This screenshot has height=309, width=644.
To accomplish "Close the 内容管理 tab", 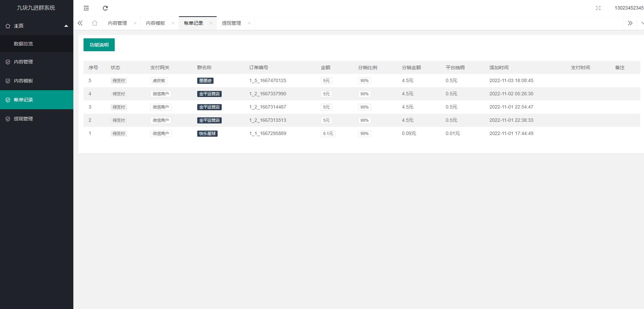I will [x=135, y=23].
